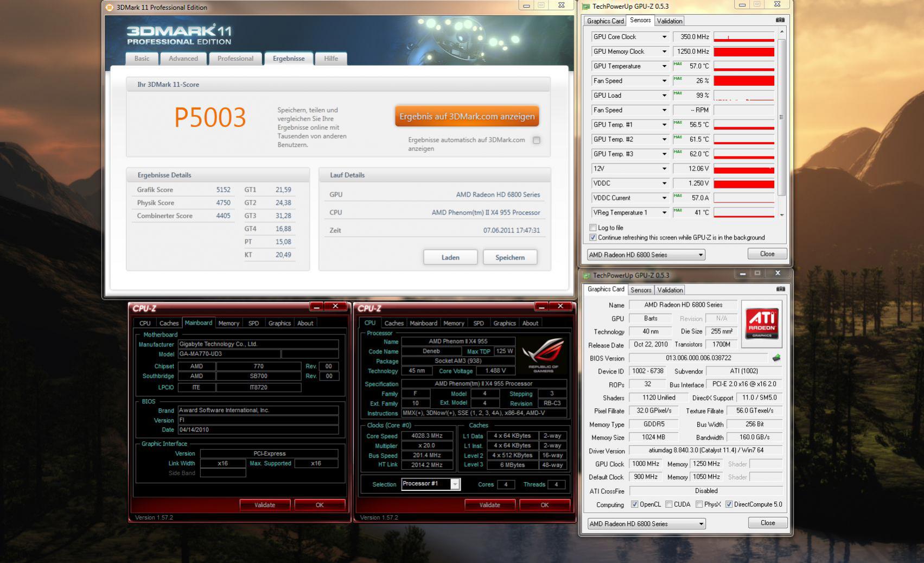The image size is (924, 563).
Task: Click the Republic of Gamers logo in CPU-Z
Action: (x=543, y=356)
